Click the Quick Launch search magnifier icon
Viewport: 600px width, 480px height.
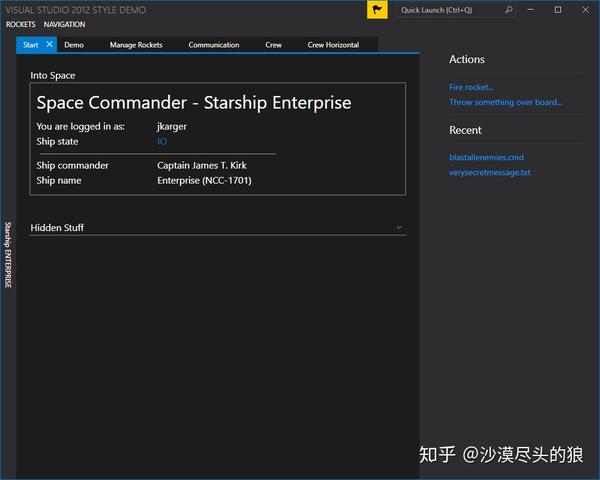(509, 10)
